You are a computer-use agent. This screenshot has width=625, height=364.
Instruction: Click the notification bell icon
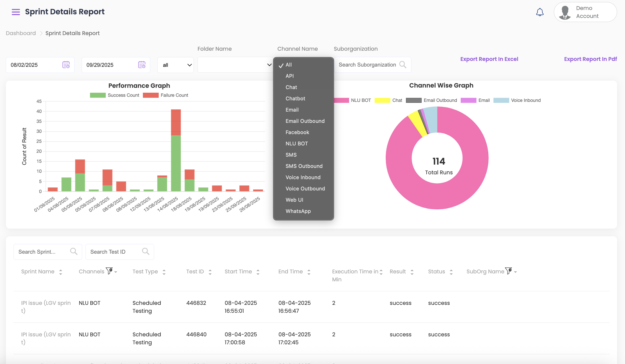pos(540,12)
